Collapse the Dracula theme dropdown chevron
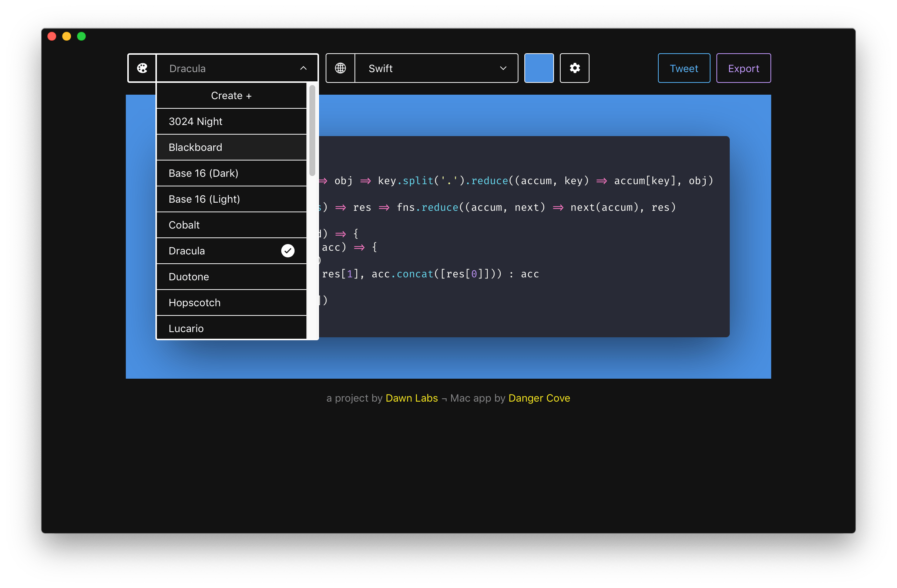Viewport: 897px width, 588px height. click(x=303, y=68)
